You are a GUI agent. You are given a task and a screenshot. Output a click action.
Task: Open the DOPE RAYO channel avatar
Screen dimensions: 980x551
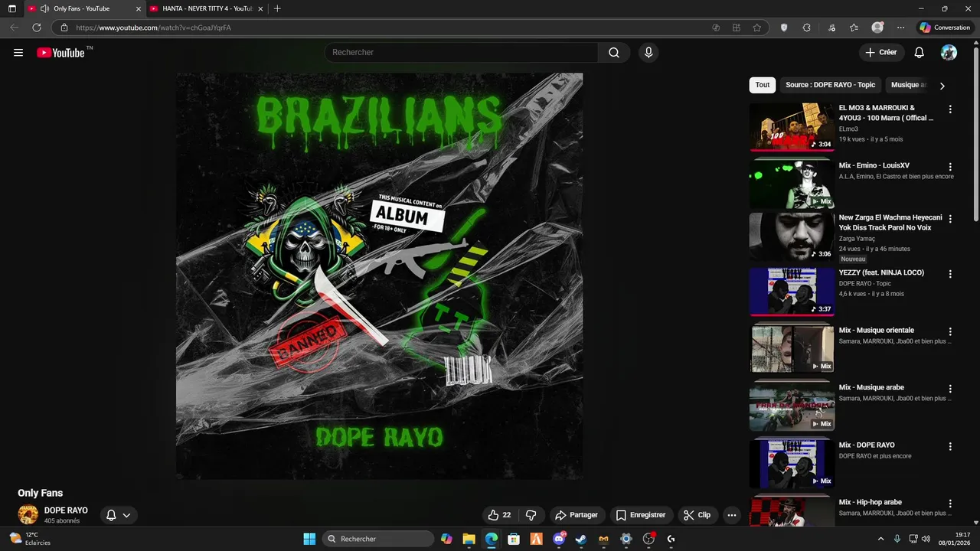point(28,514)
